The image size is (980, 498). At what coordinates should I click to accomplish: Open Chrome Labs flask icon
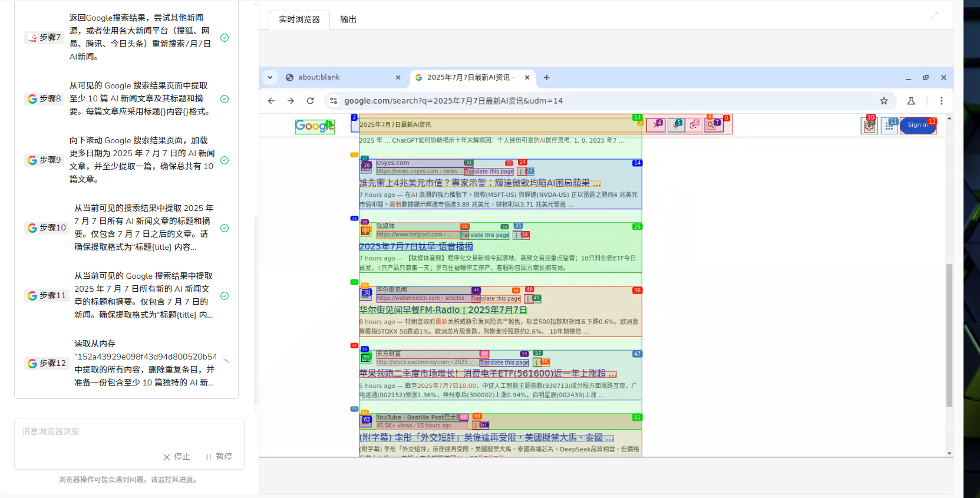911,101
